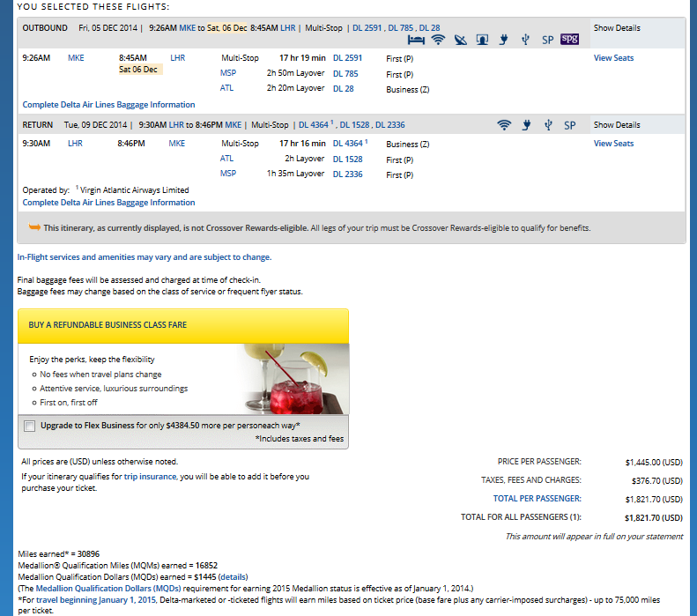Click the Wi-Fi icon in the outbound row

point(438,40)
